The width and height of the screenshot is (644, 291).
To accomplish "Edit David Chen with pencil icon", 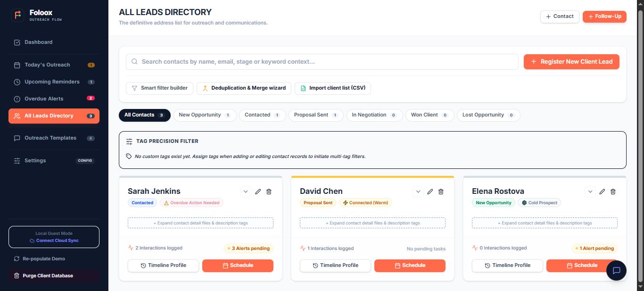I will pyautogui.click(x=430, y=191).
